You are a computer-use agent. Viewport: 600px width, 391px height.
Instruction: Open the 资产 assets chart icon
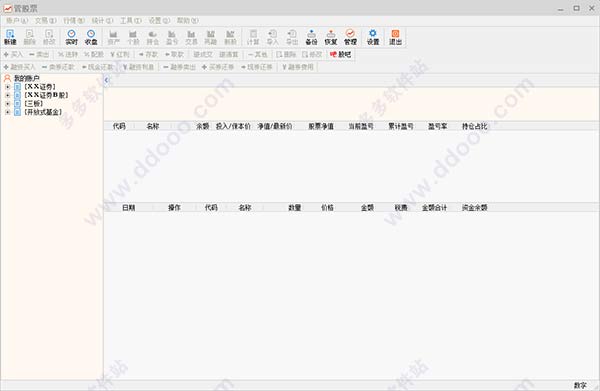point(113,37)
